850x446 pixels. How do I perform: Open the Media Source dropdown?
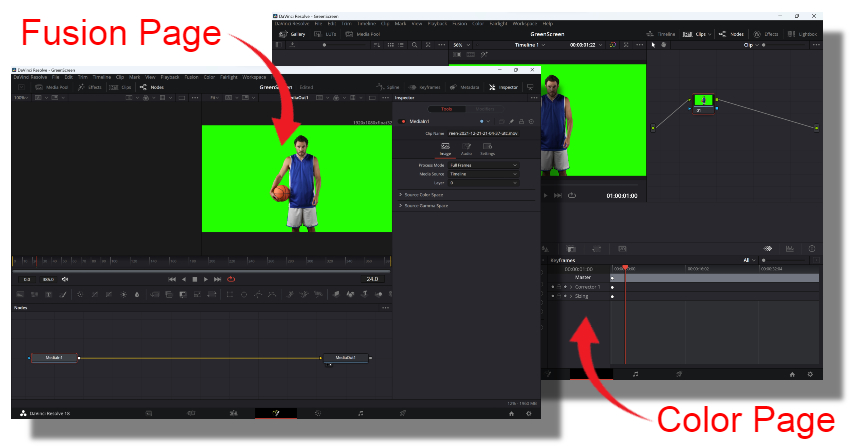coord(483,173)
